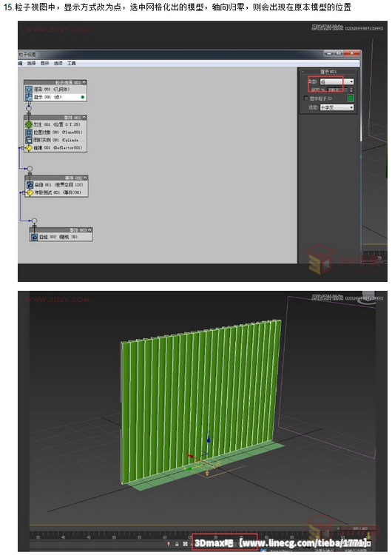
Task: Select the 图形实例 001 shape instance icon
Action: pos(29,140)
